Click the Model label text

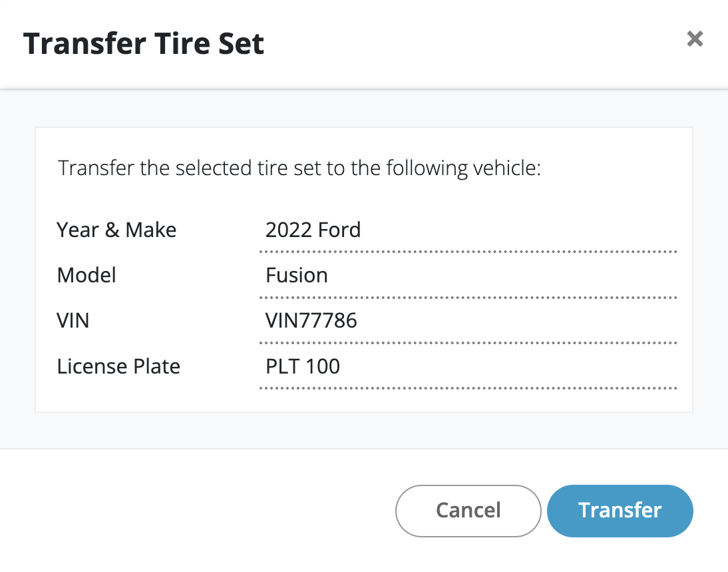coord(87,276)
